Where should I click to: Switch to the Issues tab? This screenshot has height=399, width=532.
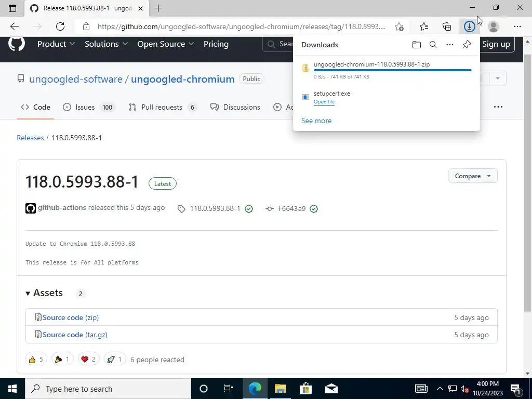88,107
